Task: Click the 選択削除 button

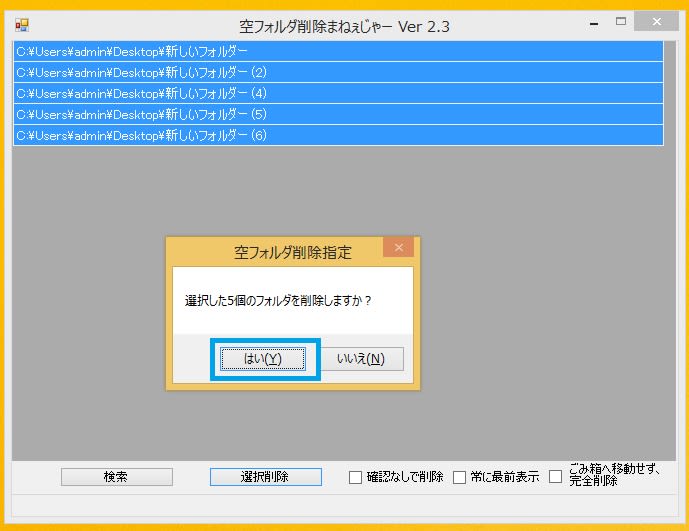Action: [x=265, y=477]
